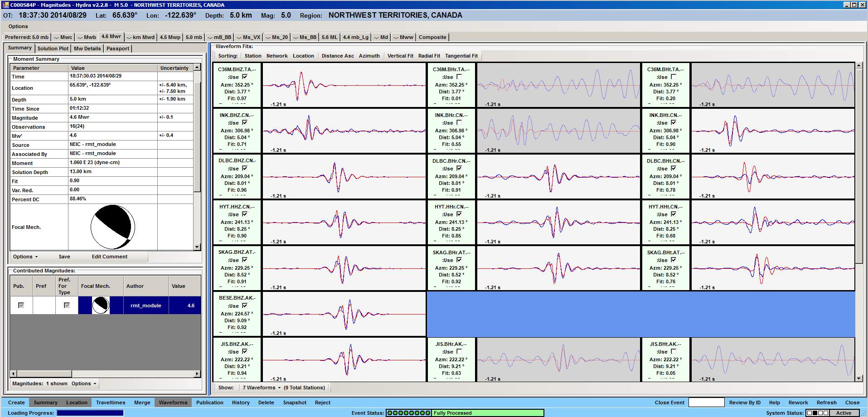
Task: Click the Edit Comment button
Action: click(x=110, y=257)
